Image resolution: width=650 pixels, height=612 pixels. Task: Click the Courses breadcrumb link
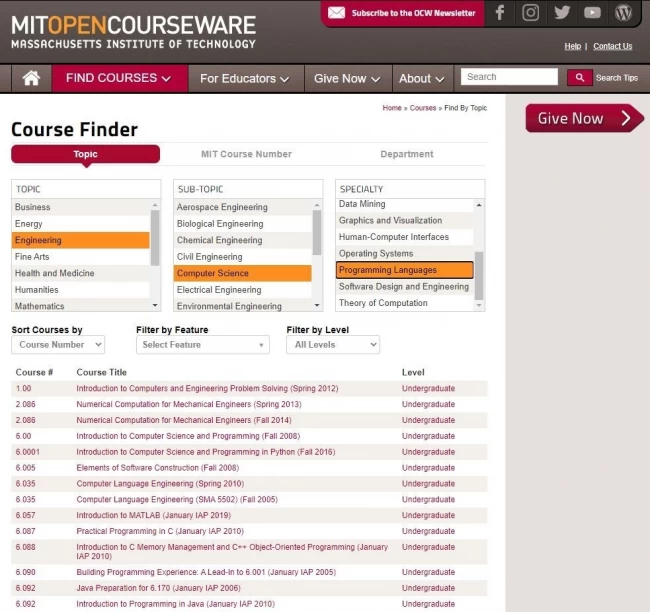point(422,108)
